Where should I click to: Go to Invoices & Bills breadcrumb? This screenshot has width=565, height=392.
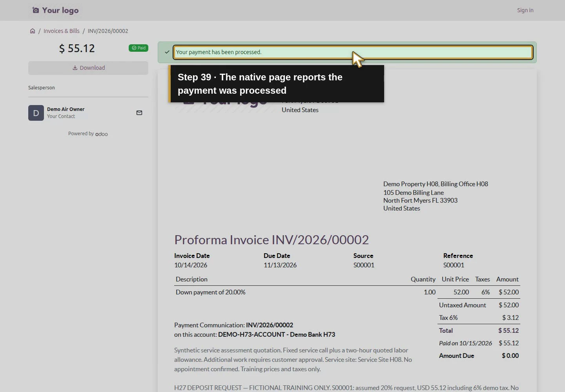pyautogui.click(x=62, y=31)
